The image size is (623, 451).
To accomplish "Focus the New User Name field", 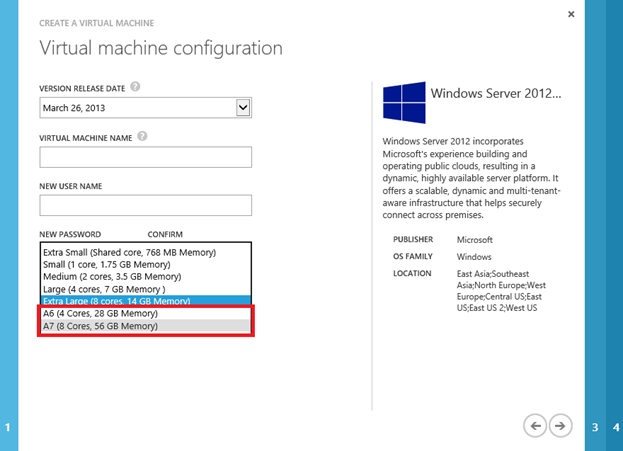I will click(145, 205).
